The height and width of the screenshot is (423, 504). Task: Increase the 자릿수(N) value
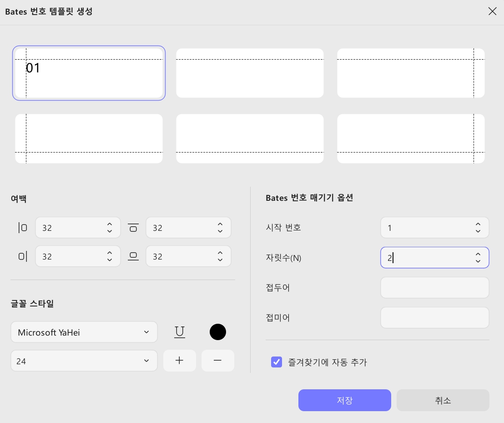coord(478,254)
